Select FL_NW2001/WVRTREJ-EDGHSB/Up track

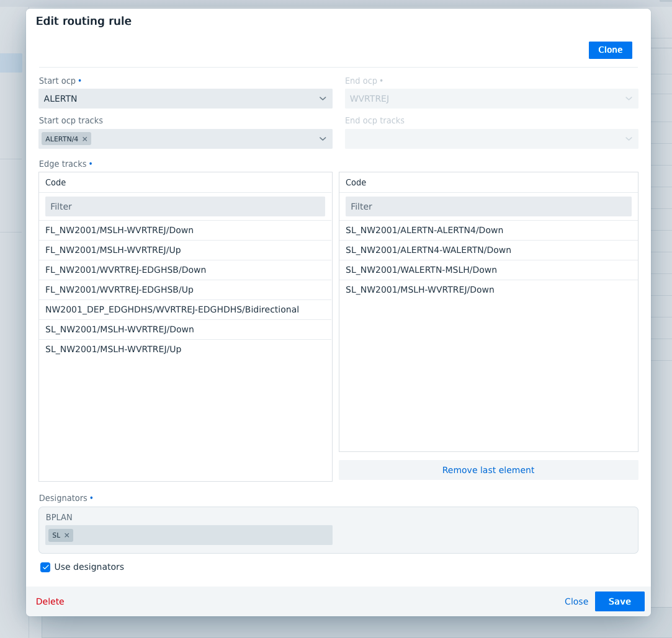(185, 290)
